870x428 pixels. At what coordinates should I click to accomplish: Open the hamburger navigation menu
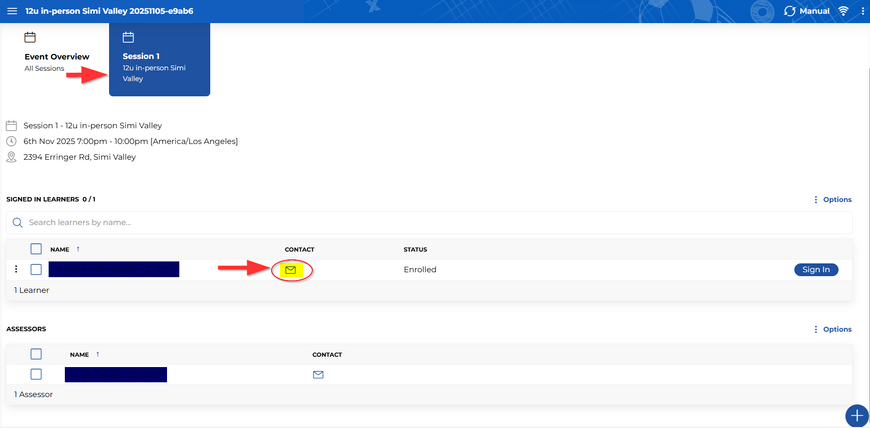[x=12, y=10]
